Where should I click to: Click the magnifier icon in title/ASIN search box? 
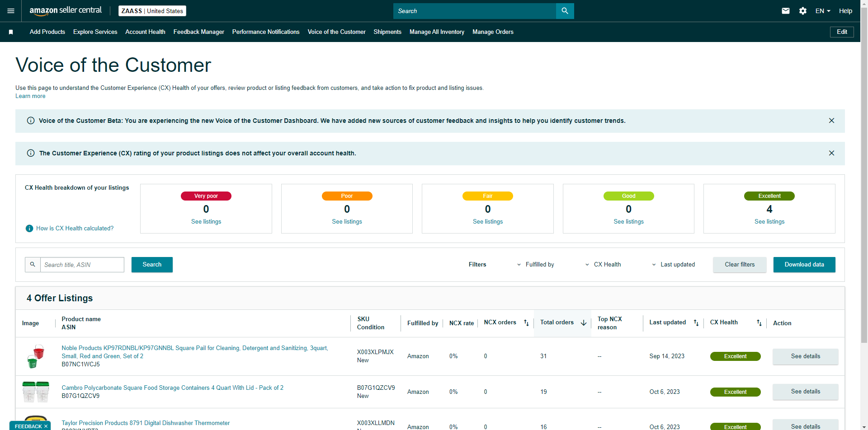click(33, 265)
